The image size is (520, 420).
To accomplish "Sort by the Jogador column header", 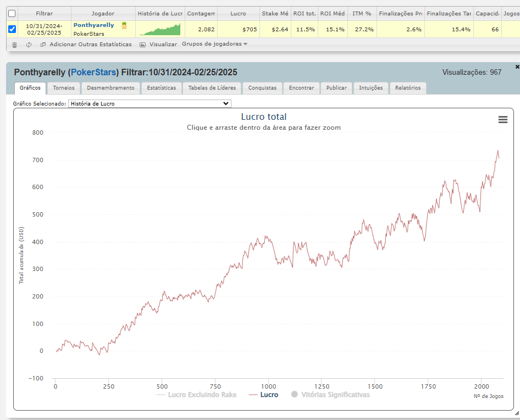I will click(x=103, y=14).
